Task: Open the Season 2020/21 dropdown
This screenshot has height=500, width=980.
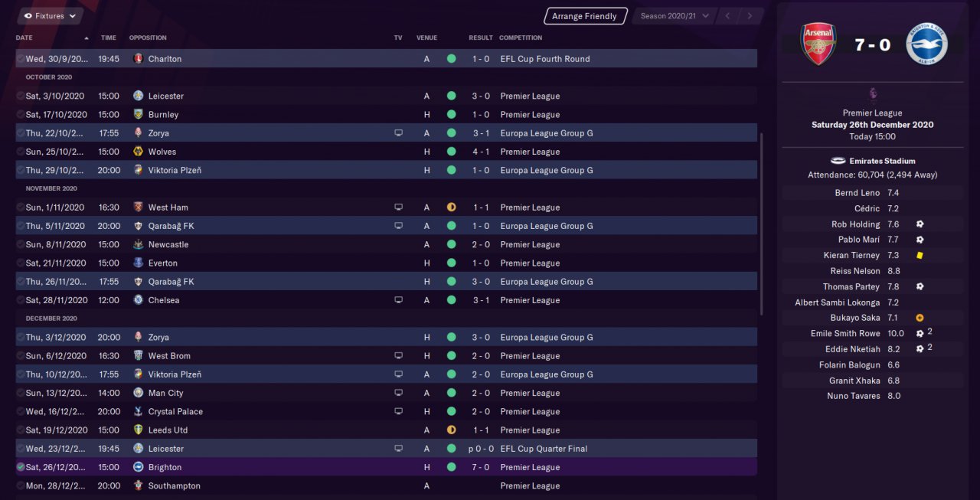Action: (675, 15)
